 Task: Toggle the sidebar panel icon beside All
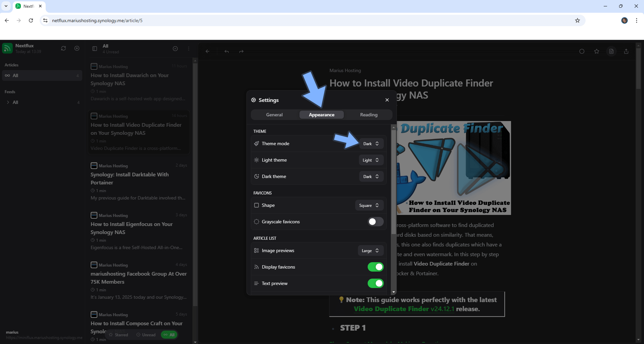pos(95,49)
